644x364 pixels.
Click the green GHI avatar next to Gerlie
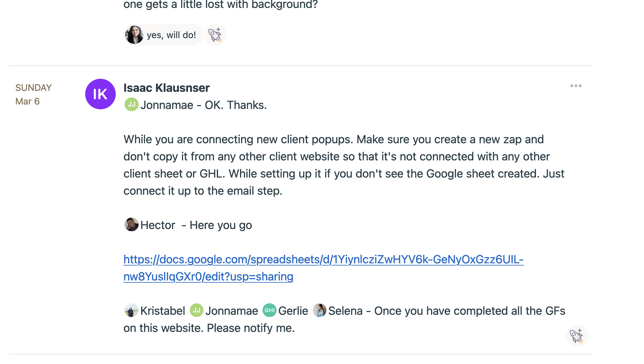click(270, 310)
